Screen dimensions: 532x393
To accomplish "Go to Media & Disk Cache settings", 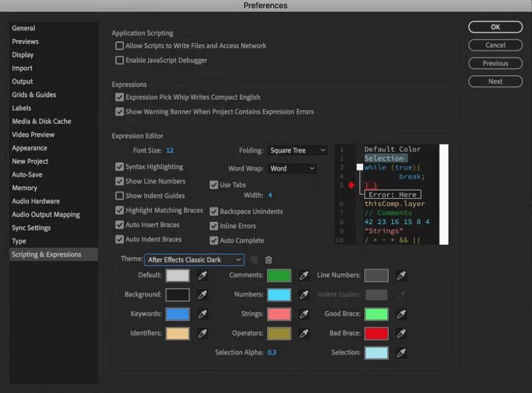I will click(41, 121).
